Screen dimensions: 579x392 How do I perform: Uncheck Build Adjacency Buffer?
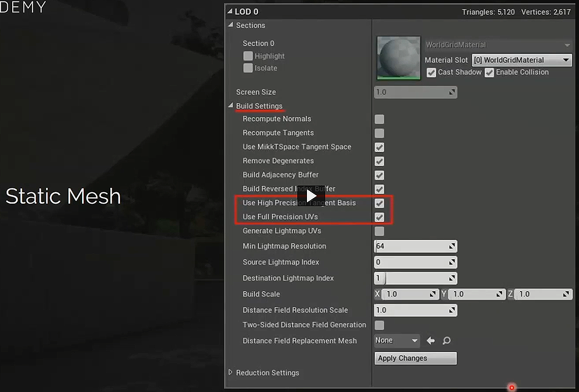click(x=379, y=175)
